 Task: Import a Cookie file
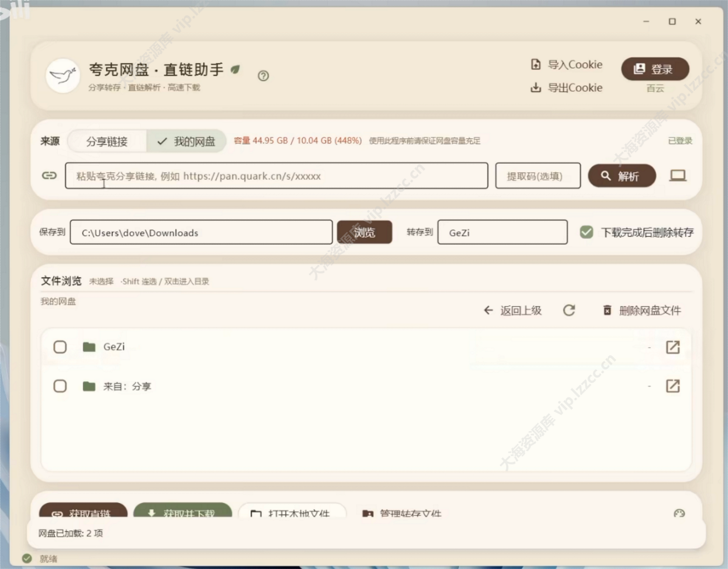(x=566, y=65)
